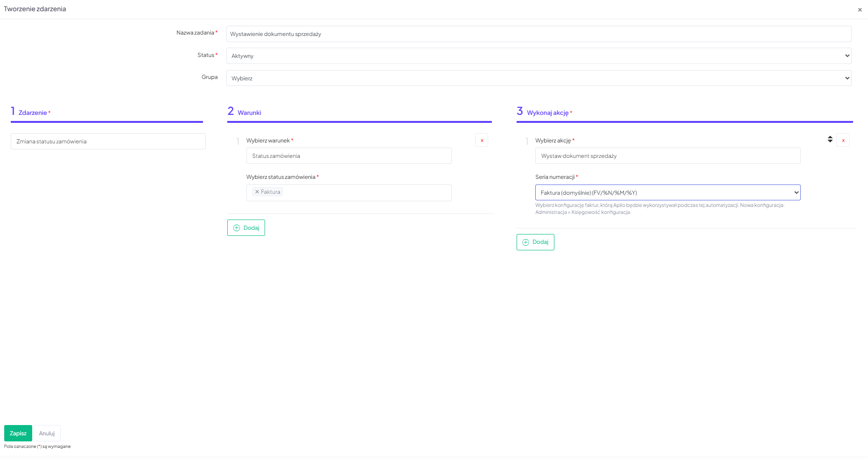Click Dodaj button under Wykonaj akcję

point(535,242)
